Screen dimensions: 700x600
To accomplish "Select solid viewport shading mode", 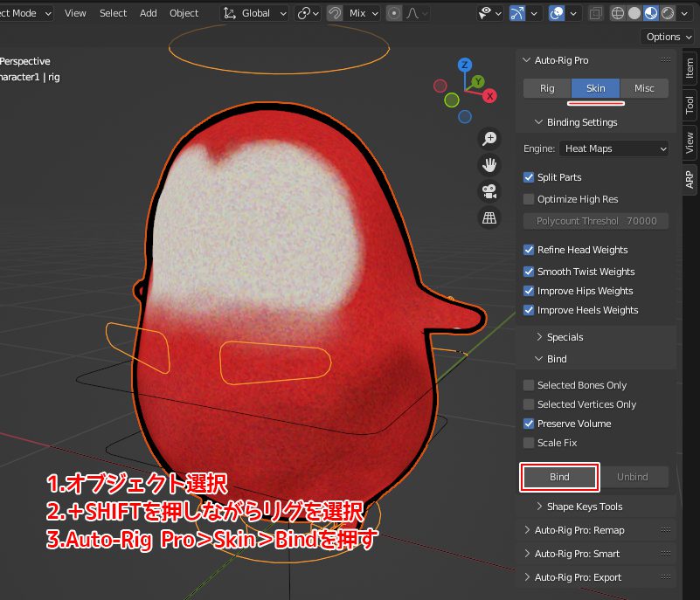I will click(x=634, y=13).
